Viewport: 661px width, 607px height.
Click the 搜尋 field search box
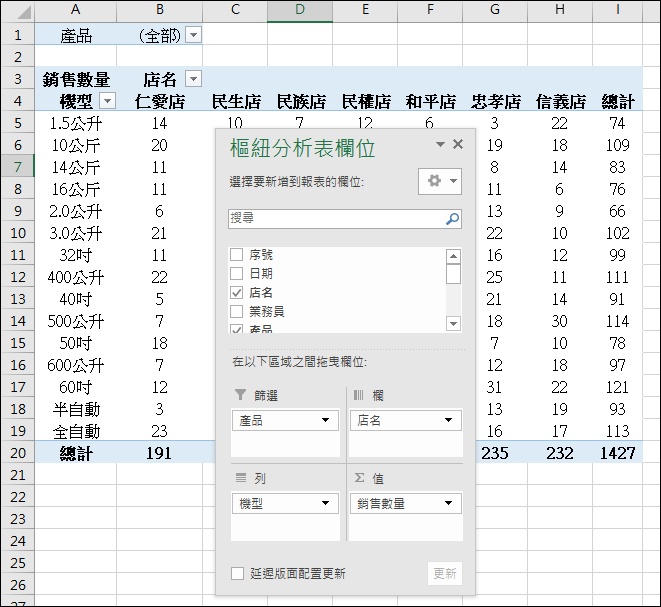pos(345,219)
